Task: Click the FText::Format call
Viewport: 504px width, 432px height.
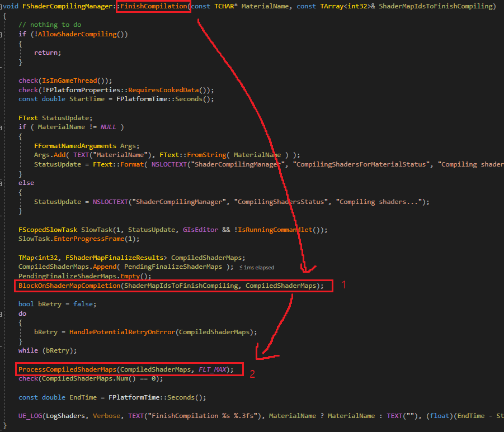Action: coord(118,164)
